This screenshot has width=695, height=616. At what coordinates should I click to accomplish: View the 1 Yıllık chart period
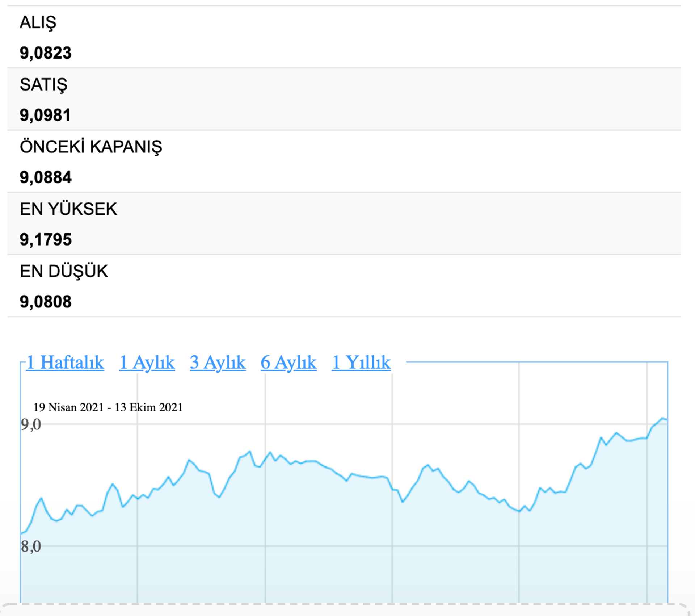(361, 363)
